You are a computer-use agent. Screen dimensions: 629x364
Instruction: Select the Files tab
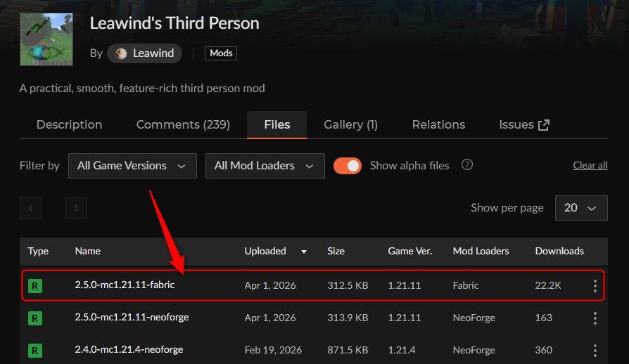pos(277,124)
